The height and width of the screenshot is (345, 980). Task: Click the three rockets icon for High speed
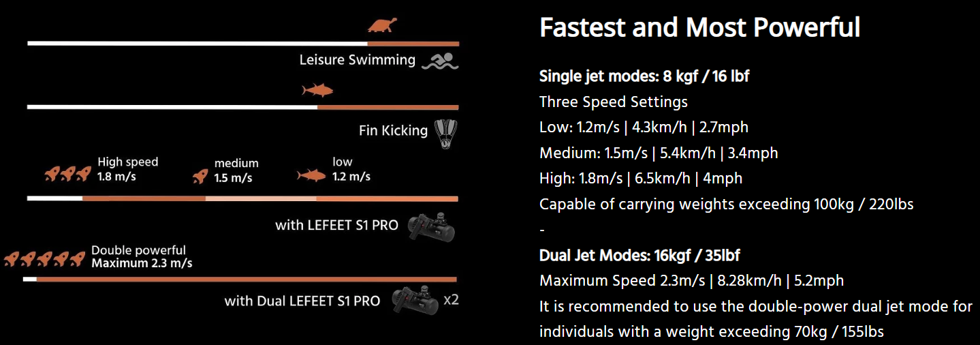[67, 175]
